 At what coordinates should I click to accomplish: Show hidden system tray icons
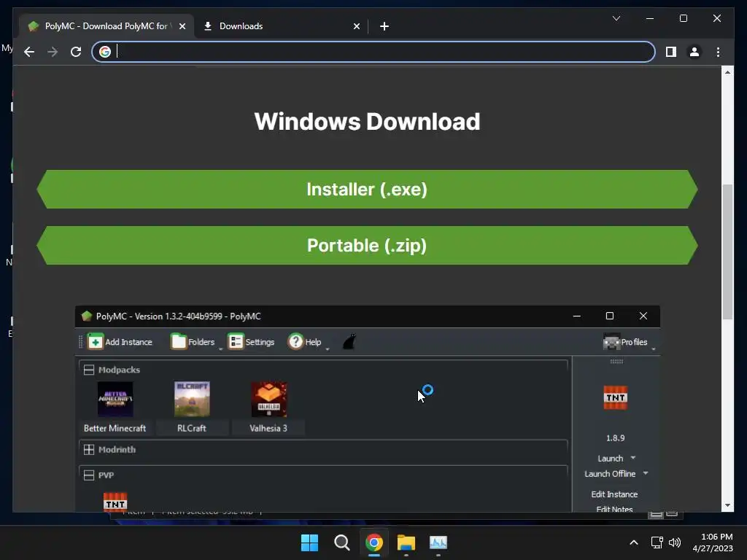[x=634, y=542]
